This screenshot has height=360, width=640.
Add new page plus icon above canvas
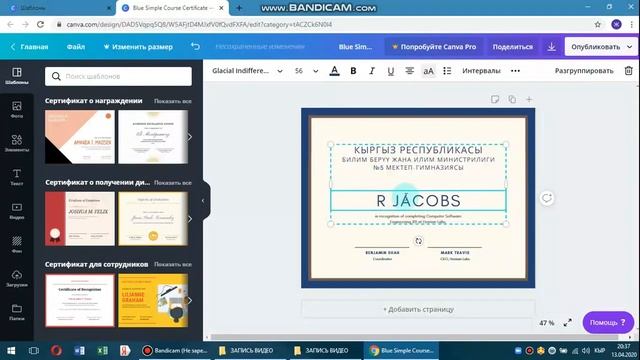tap(529, 99)
